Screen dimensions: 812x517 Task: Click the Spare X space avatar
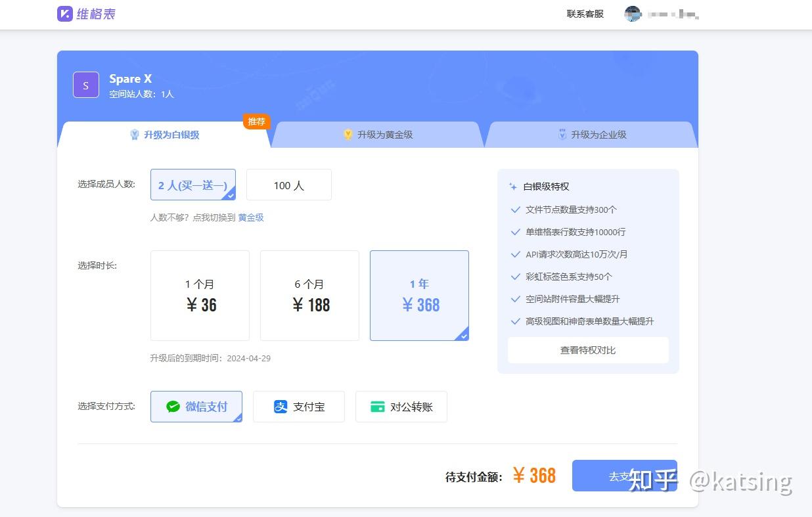tap(86, 85)
